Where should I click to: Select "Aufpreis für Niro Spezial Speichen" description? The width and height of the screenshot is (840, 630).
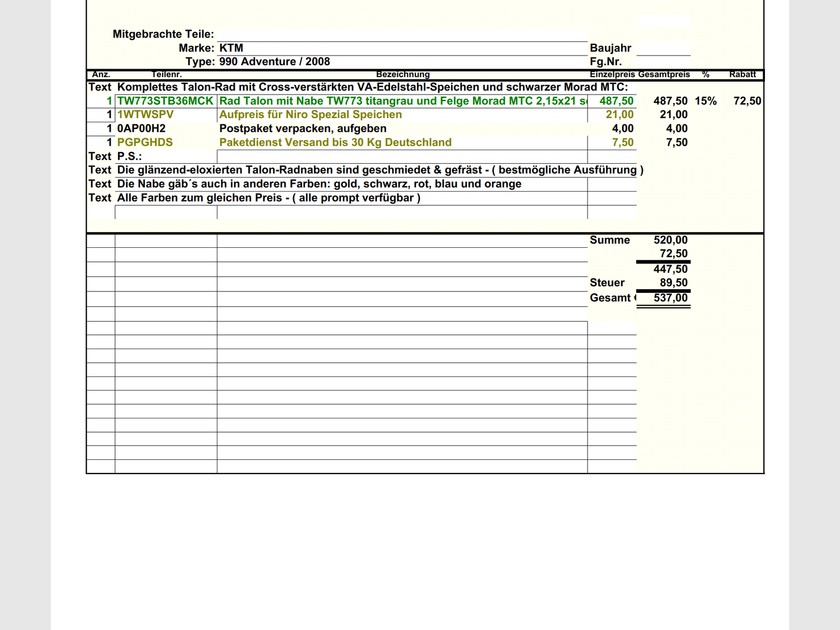(x=310, y=114)
